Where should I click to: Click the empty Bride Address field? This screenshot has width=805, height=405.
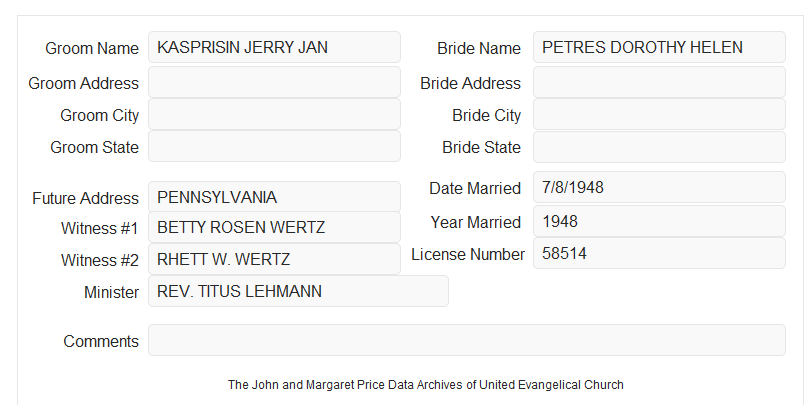(659, 82)
